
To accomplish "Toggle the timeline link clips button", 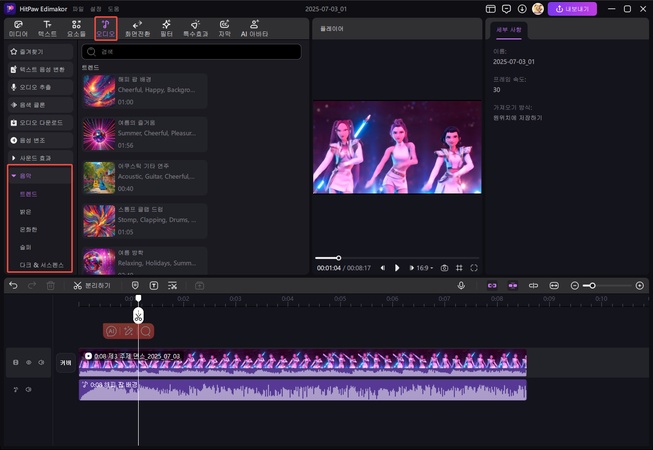I will pos(492,286).
